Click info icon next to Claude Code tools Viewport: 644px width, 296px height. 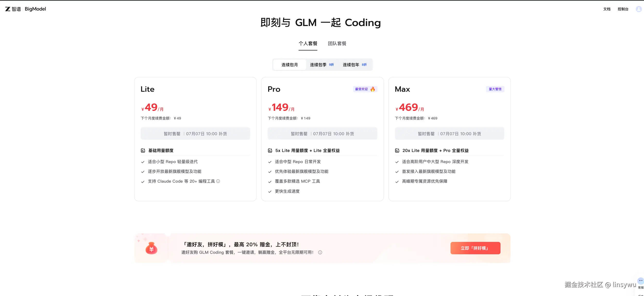218,181
